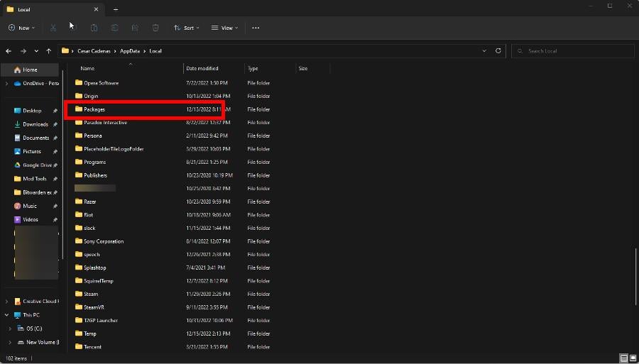Image resolution: width=639 pixels, height=364 pixels.
Task: Switch to details view icon in status bar
Action: pyautogui.click(x=624, y=358)
